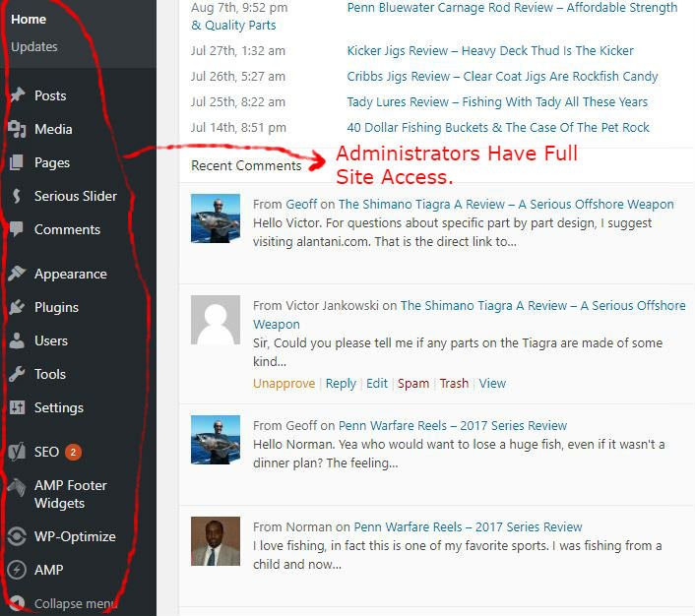The image size is (695, 616).
Task: Click the AMP lightning bolt icon
Action: (17, 570)
